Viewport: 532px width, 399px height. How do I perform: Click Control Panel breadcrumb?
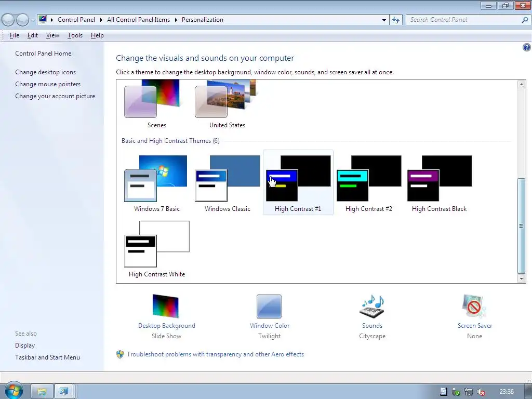pyautogui.click(x=76, y=20)
